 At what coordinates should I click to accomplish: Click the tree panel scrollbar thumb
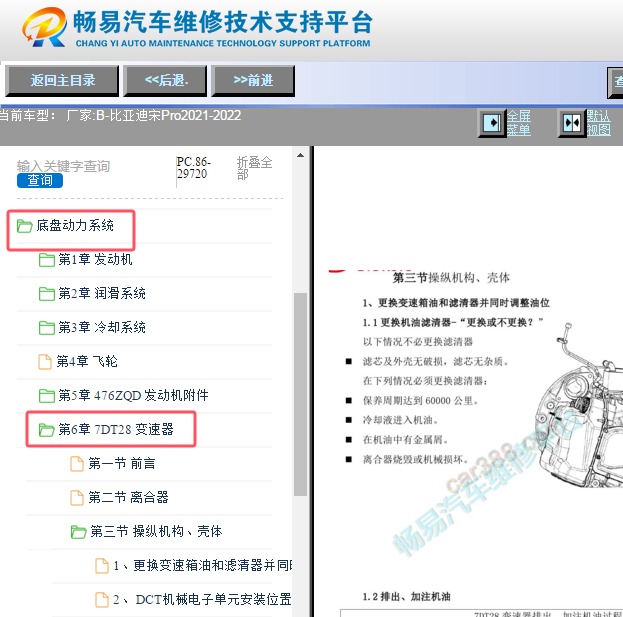click(300, 394)
